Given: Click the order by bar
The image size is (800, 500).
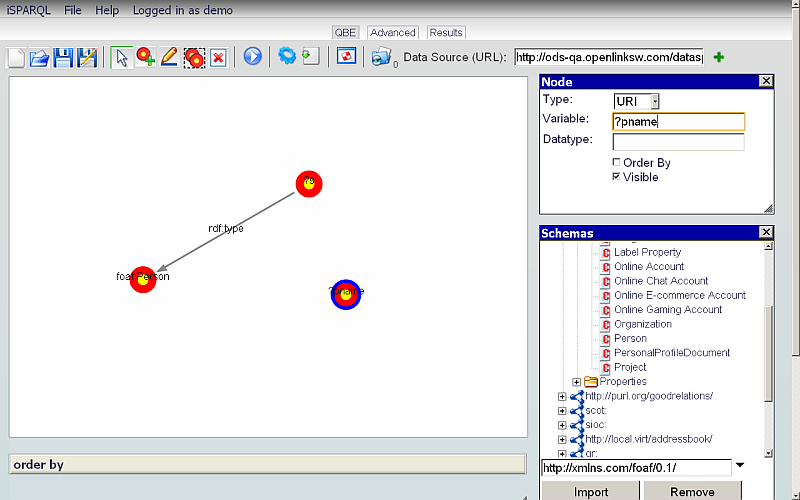Looking at the screenshot, I should point(267,464).
